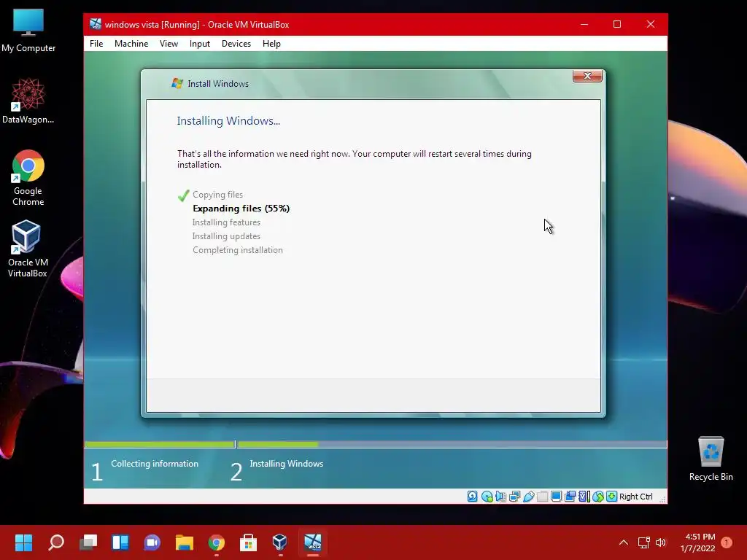Close the Install Windows dialog
The image size is (747, 560).
point(587,76)
